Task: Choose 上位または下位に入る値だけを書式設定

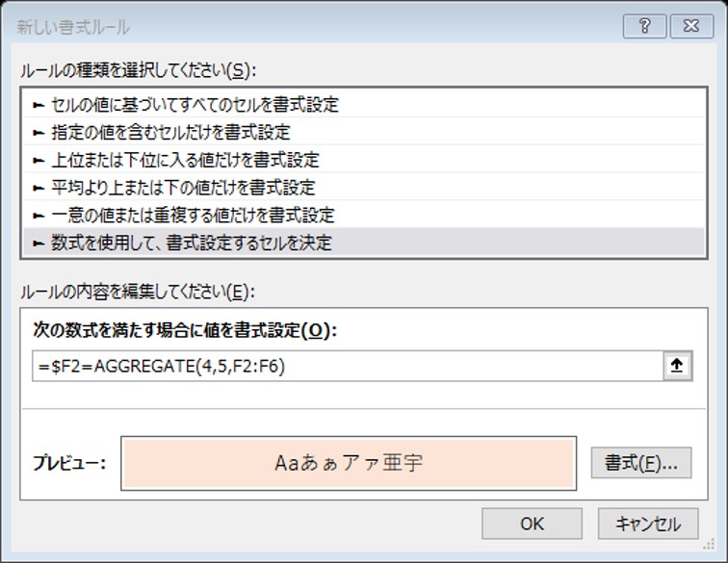Action: [x=364, y=160]
